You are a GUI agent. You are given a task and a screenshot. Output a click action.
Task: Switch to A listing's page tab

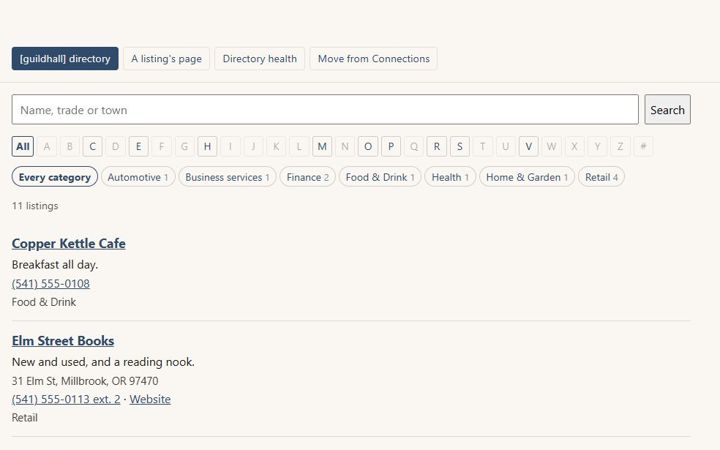point(166,59)
